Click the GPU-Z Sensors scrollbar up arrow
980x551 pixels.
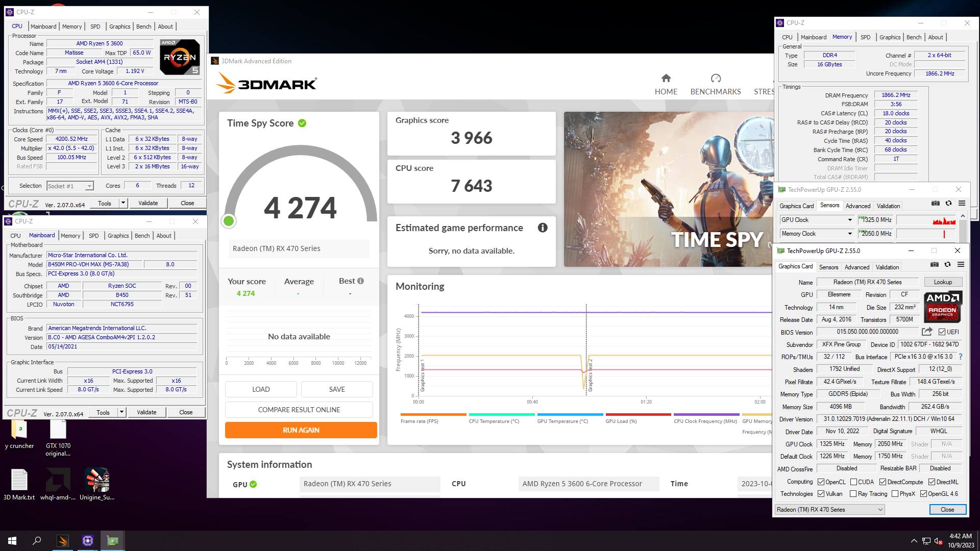pyautogui.click(x=963, y=216)
